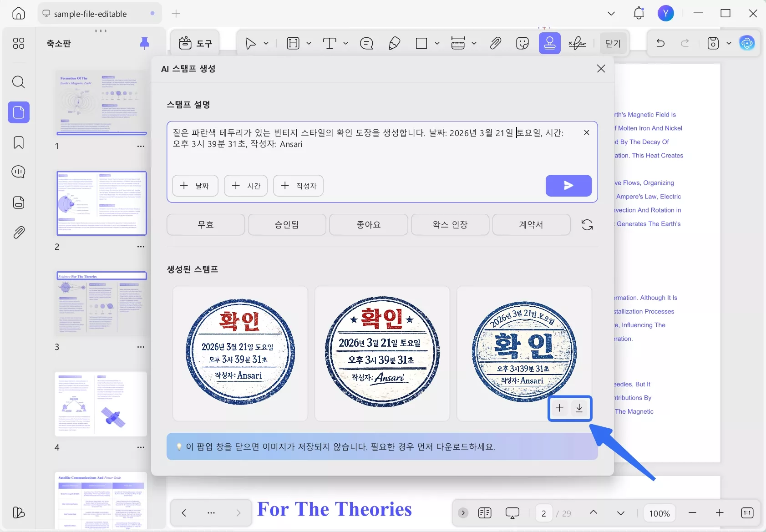Click the 100% zoom level field
Screen dimensions: 766x532
[659, 513]
